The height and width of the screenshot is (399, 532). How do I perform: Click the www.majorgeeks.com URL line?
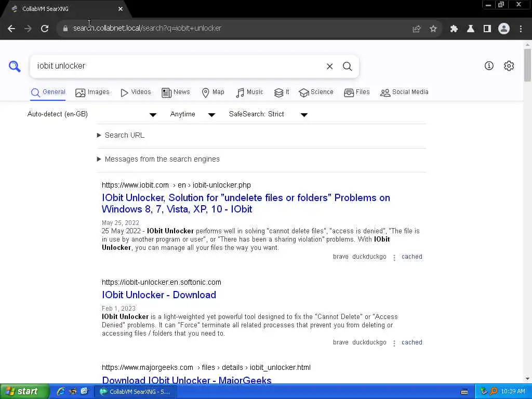206,367
